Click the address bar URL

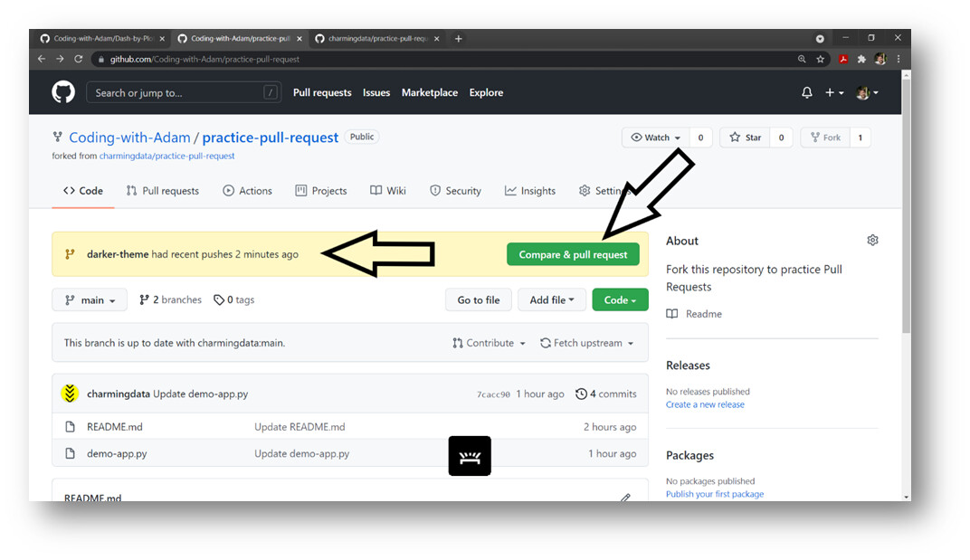(204, 60)
